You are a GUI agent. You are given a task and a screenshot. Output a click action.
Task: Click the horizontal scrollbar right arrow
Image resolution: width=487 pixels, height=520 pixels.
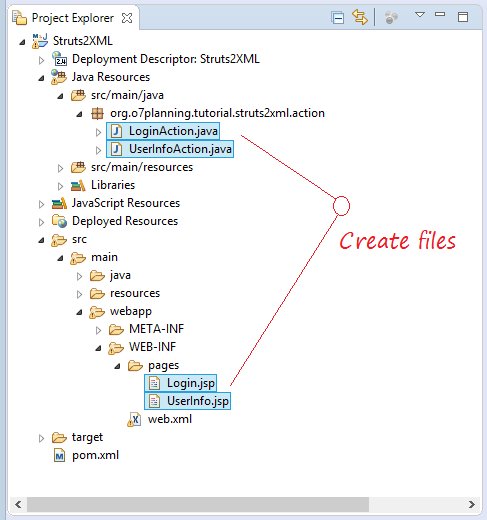pyautogui.click(x=471, y=504)
